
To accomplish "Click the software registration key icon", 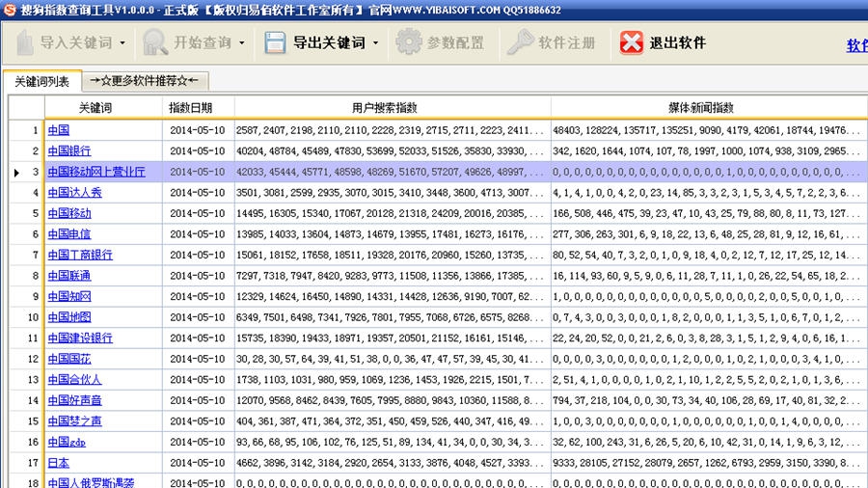I will 521,43.
